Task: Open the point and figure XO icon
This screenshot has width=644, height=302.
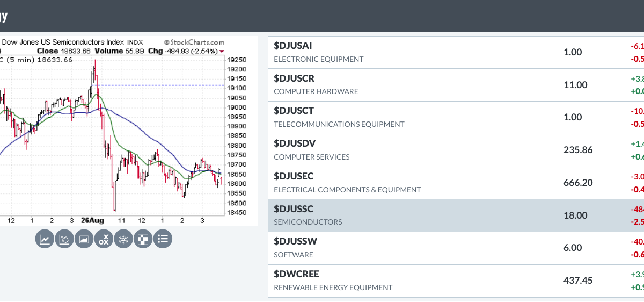Action: pos(104,239)
